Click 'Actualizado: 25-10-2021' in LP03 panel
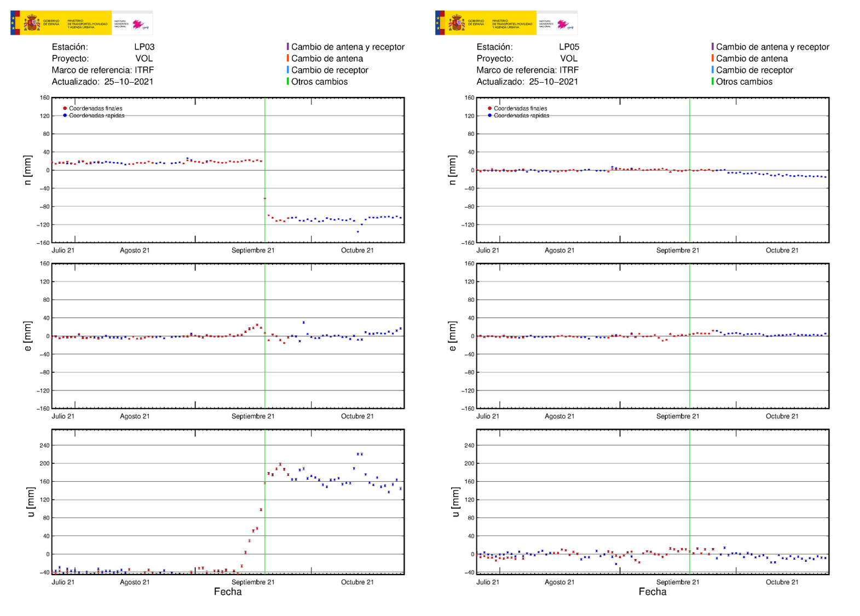Screen dimensions: 860x616 [x=102, y=82]
